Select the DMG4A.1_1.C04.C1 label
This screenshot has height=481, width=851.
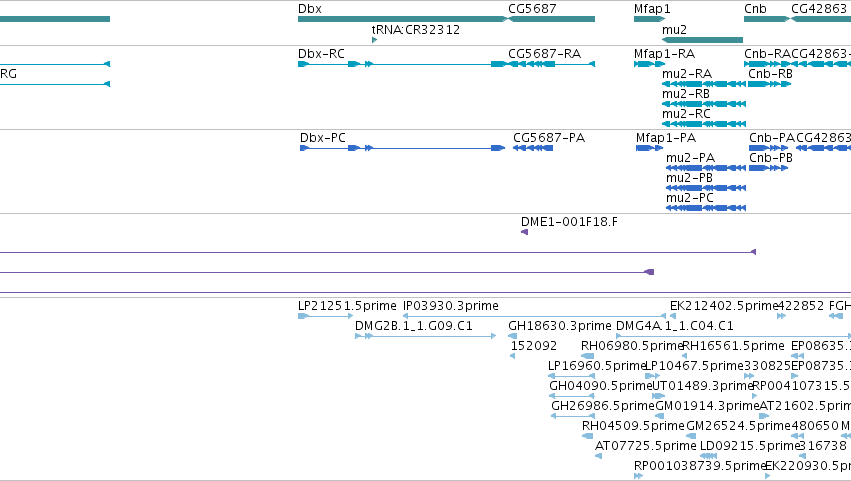(x=675, y=326)
